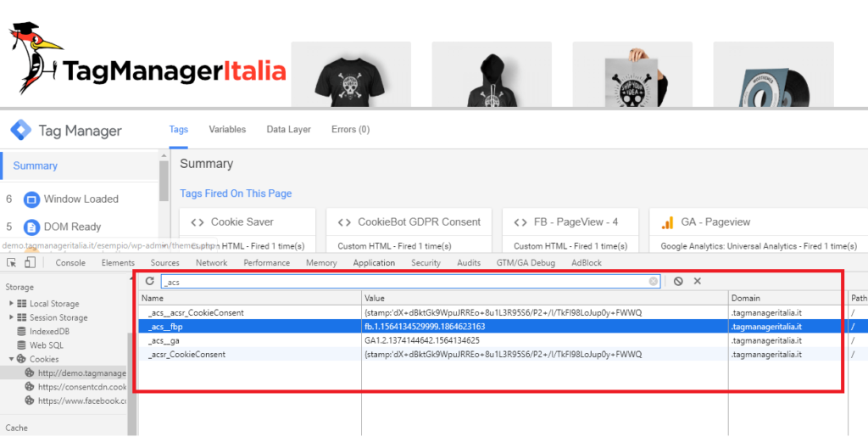
Task: Open the Performance DevTools tab
Action: [x=267, y=262]
